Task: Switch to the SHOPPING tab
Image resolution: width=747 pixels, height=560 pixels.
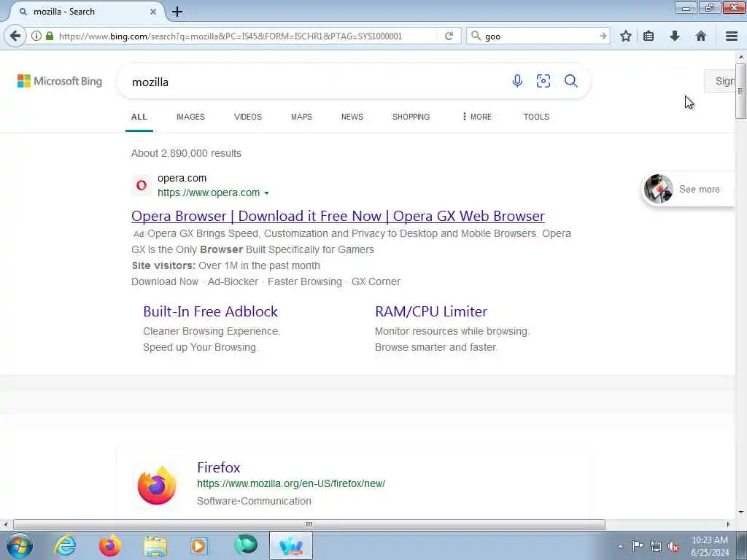Action: pyautogui.click(x=411, y=117)
